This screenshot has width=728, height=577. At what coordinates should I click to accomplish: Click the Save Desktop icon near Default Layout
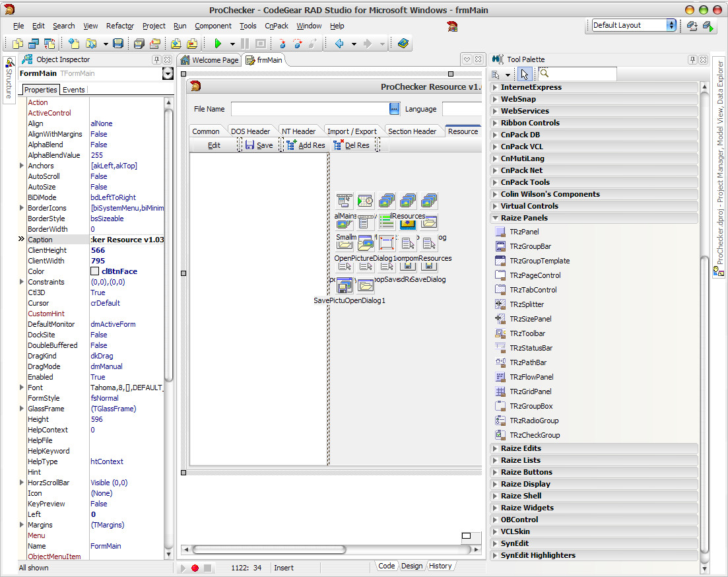point(692,26)
